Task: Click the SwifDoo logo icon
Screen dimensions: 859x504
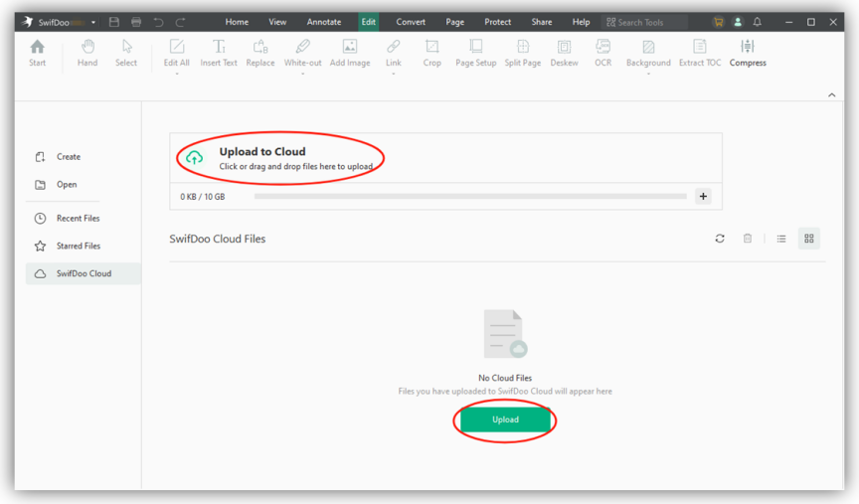Action: coord(27,22)
